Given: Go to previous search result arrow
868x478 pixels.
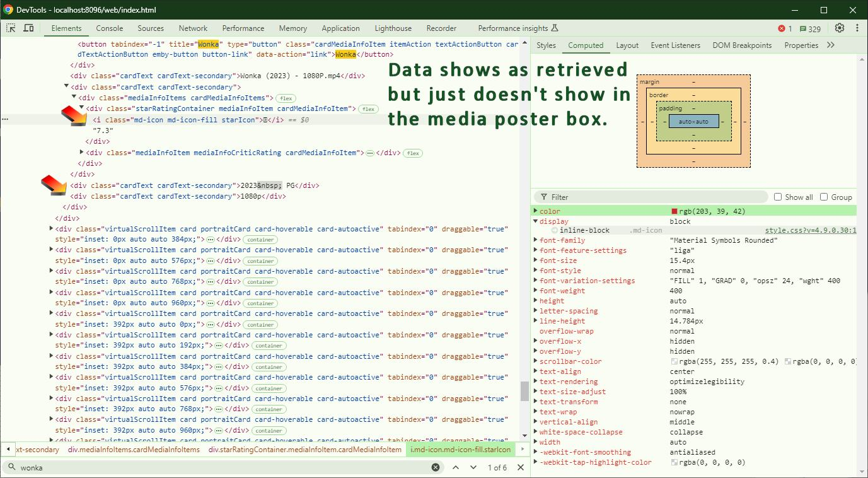Looking at the screenshot, I should [456, 467].
